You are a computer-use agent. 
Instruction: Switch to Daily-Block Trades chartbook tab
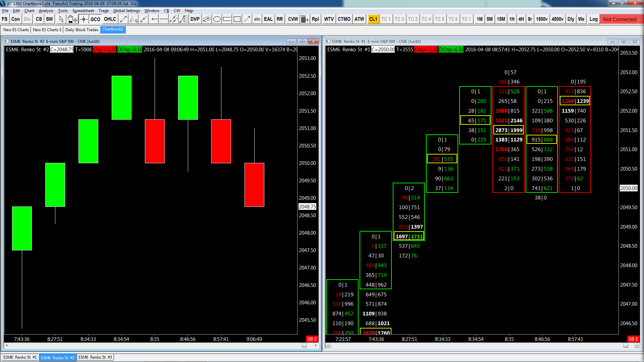point(82,29)
